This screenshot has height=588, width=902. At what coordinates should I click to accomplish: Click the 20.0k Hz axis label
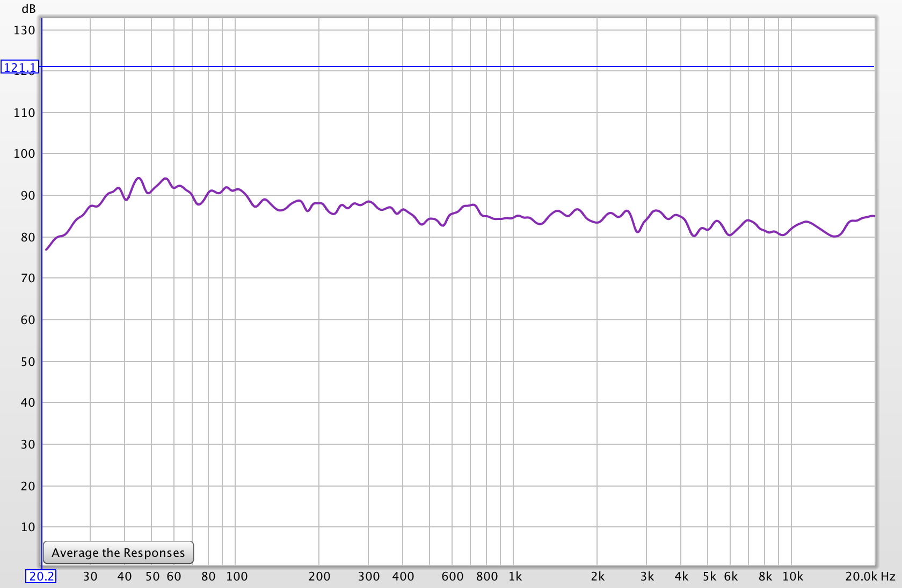point(870,576)
